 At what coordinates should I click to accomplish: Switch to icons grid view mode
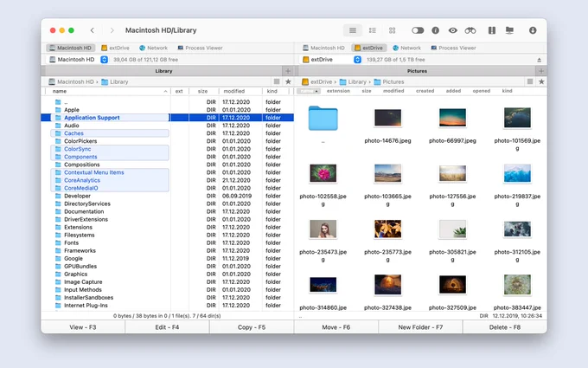(392, 30)
